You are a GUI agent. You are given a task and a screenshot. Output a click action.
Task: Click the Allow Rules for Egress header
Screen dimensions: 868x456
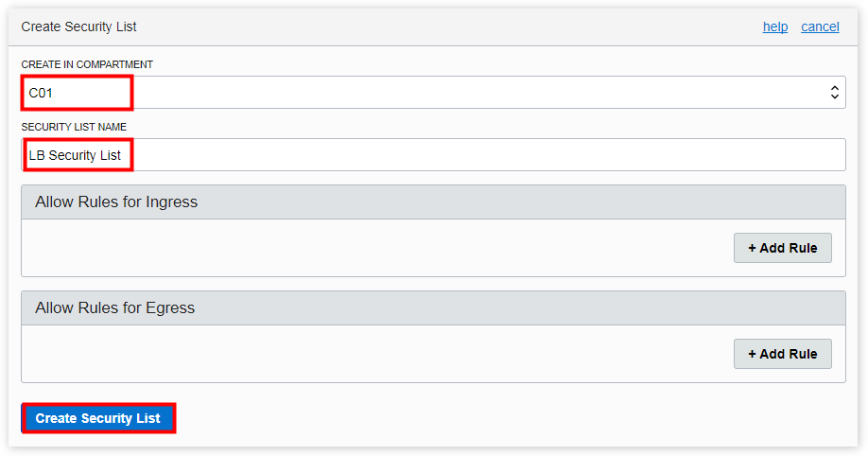coord(114,307)
